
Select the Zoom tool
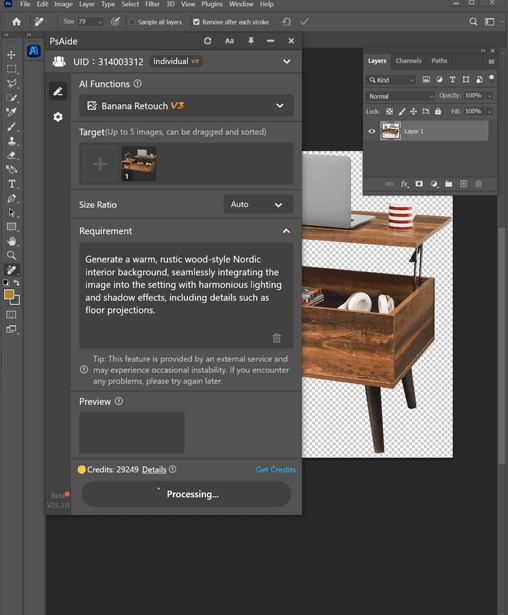pyautogui.click(x=11, y=255)
